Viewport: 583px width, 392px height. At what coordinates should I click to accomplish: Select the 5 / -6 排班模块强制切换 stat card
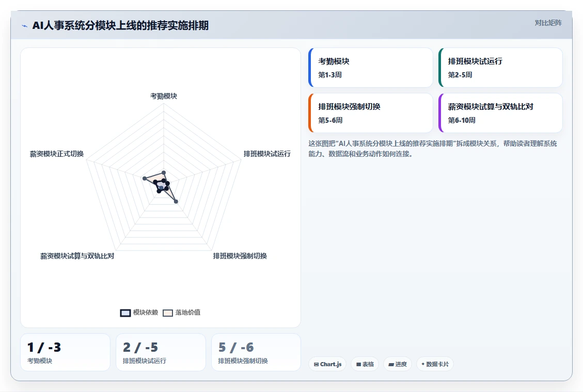pyautogui.click(x=256, y=352)
